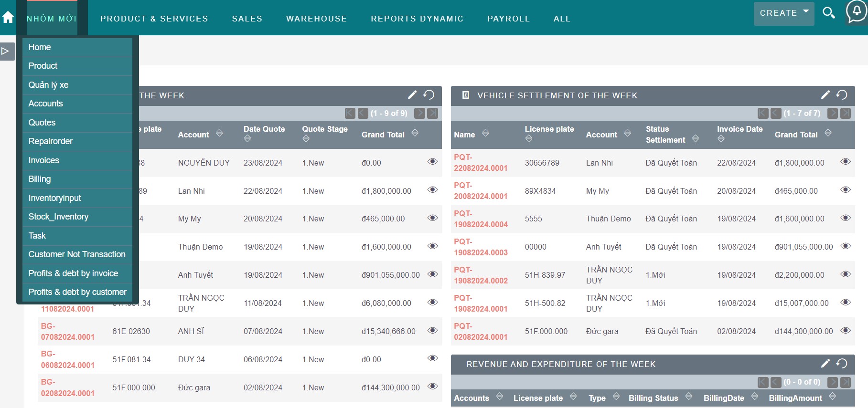This screenshot has width=868, height=408.
Task: Edit the Revenue and Expenditure widget
Action: [x=825, y=364]
